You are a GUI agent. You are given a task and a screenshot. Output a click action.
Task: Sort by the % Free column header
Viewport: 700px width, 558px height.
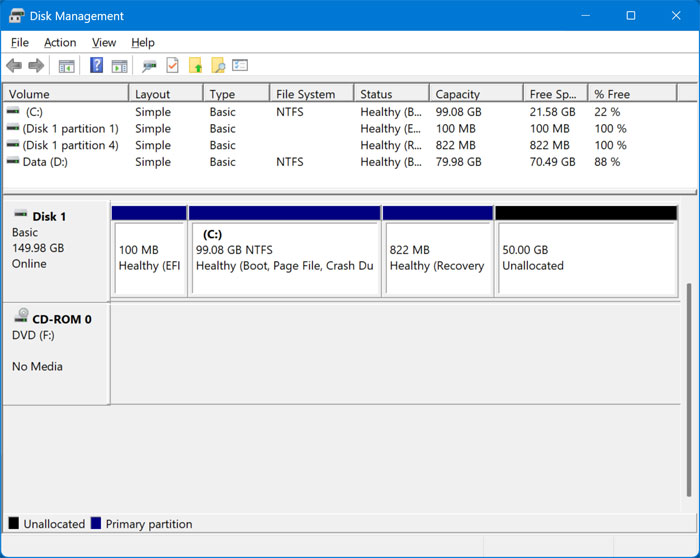click(x=633, y=94)
